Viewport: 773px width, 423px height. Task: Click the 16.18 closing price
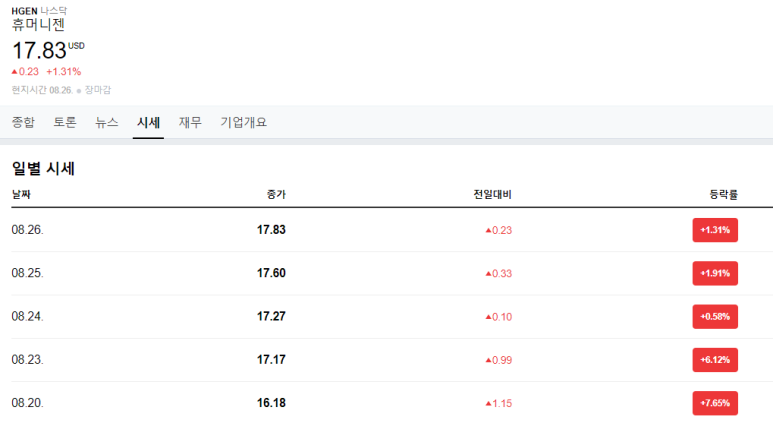[x=271, y=403]
